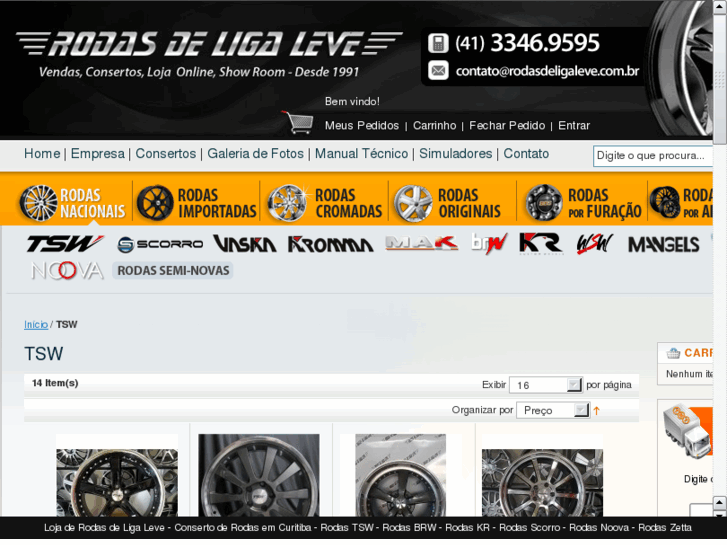Focus the search box 'Digite o que procura'
The width and height of the screenshot is (727, 545).
(x=653, y=156)
